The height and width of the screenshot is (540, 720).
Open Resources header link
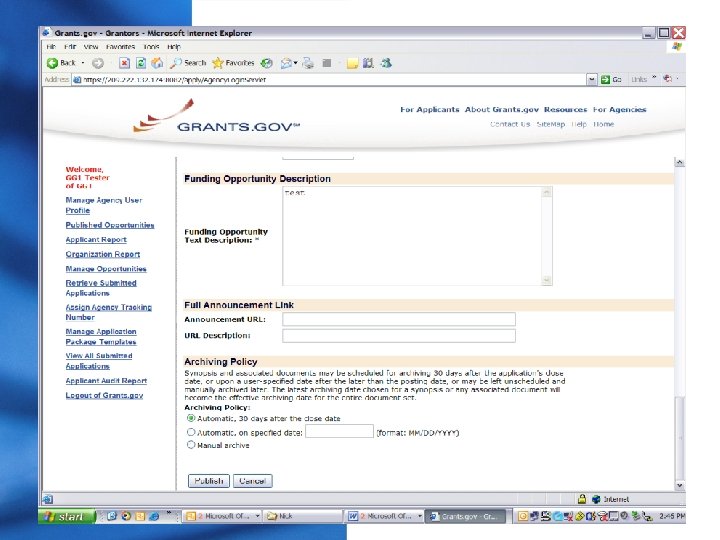tap(565, 109)
